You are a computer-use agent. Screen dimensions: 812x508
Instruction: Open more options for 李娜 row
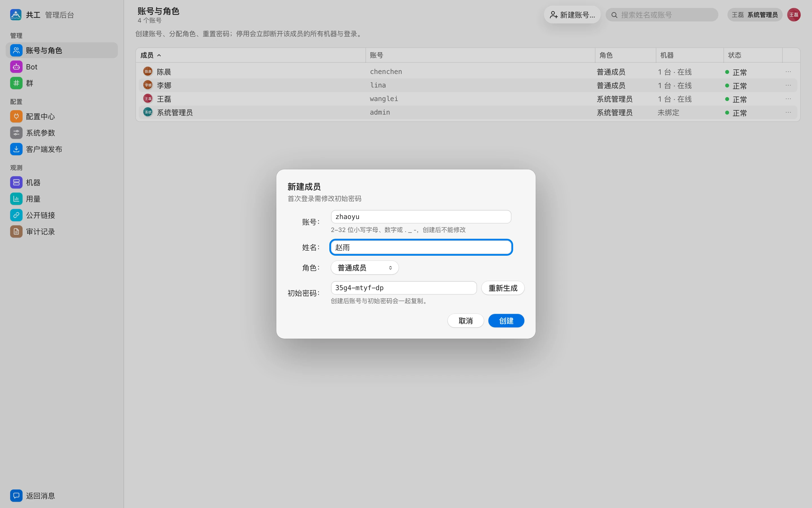point(788,85)
